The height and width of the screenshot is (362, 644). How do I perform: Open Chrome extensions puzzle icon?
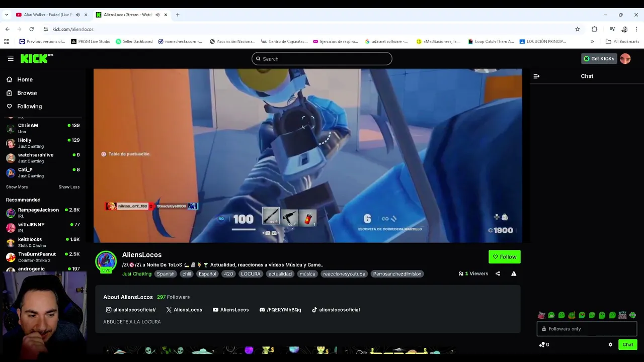594,29
